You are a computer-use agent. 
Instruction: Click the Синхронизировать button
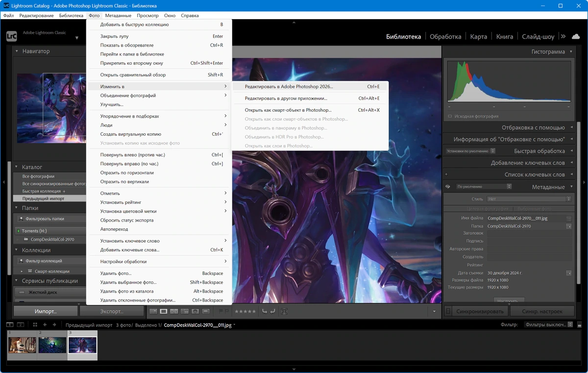click(480, 311)
